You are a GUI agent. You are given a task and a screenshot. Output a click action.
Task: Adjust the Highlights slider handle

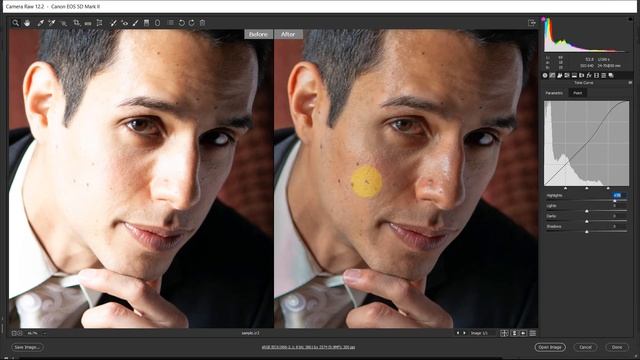(614, 200)
